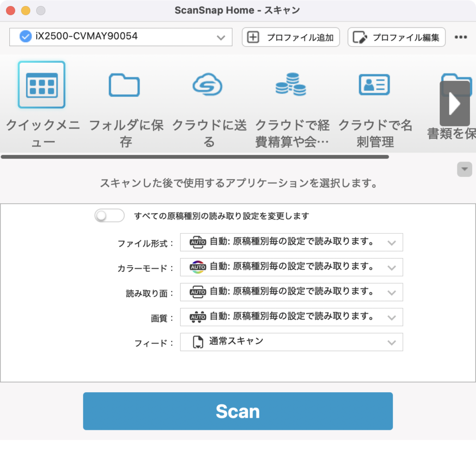Open the iX2500-CVMAY90054 scanner dropdown
This screenshot has width=476, height=455.
coord(121,37)
